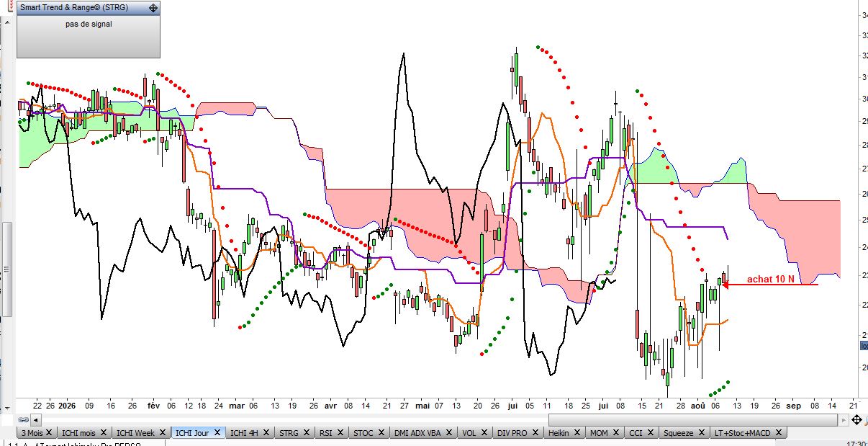Close the Heikin tab
Image resolution: width=868 pixels, height=446 pixels.
[577, 432]
